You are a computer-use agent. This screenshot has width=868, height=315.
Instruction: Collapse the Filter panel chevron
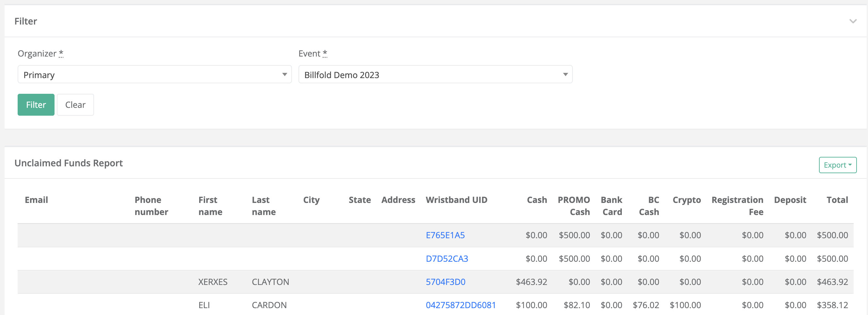[x=853, y=21]
